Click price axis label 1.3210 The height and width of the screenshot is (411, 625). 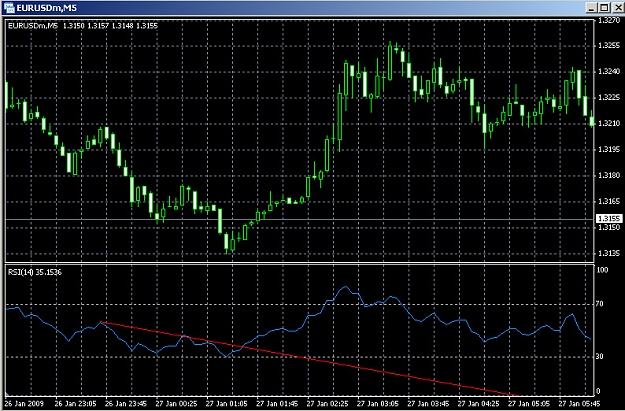[609, 124]
